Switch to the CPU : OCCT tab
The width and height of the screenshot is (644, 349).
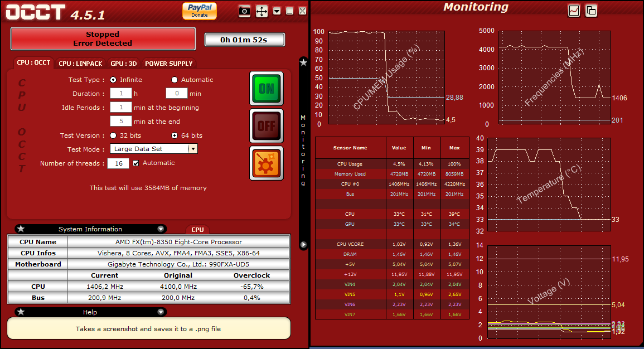pos(33,63)
